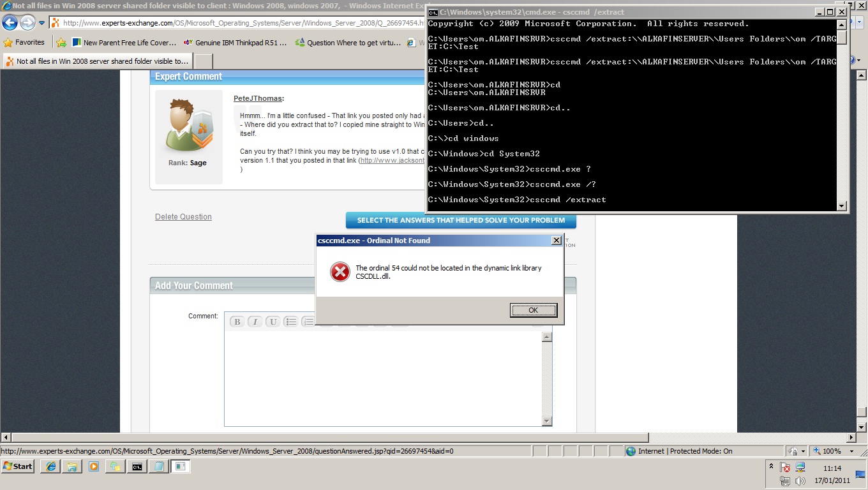Select the Not all files in Win 2008 tab
This screenshot has width=868, height=490.
pyautogui.click(x=97, y=61)
